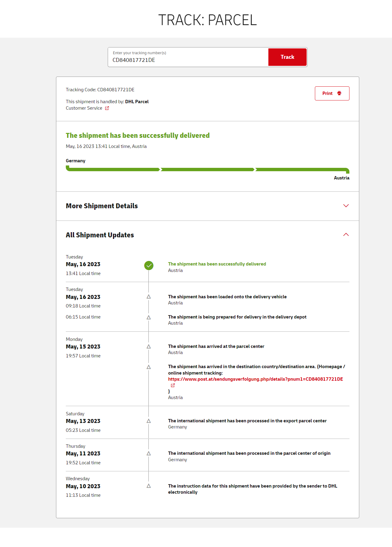Click triangle marker for delivery depot preparation
This screenshot has height=547, width=392.
[149, 318]
